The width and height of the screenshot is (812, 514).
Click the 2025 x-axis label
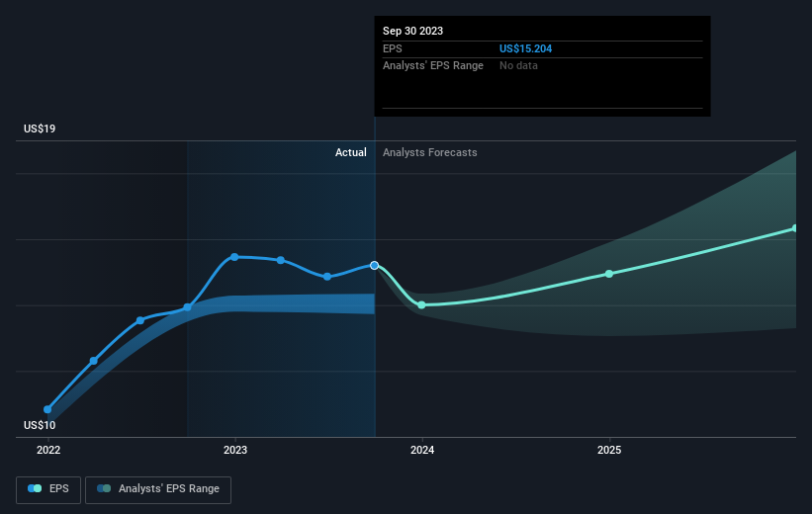click(609, 451)
